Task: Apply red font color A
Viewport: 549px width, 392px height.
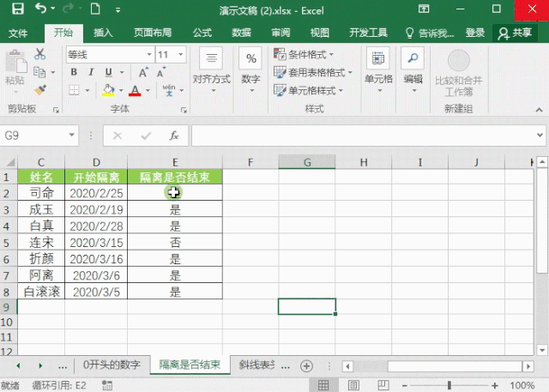Action: pyautogui.click(x=135, y=90)
